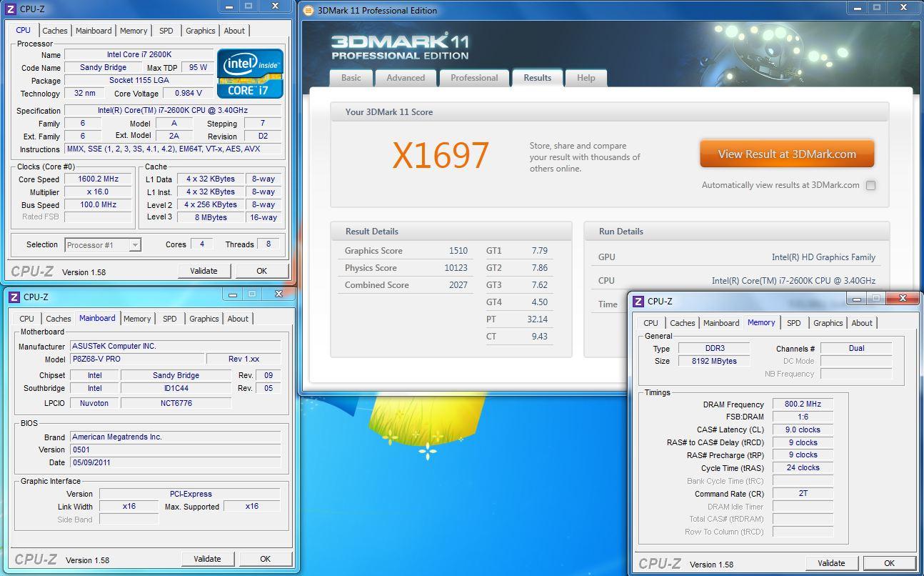Click View Result at 3DMark.com button
This screenshot has width=924, height=576.
point(787,154)
